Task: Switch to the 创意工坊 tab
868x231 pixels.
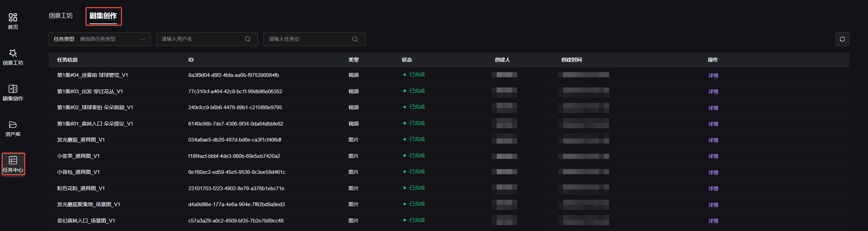Action: [61, 16]
